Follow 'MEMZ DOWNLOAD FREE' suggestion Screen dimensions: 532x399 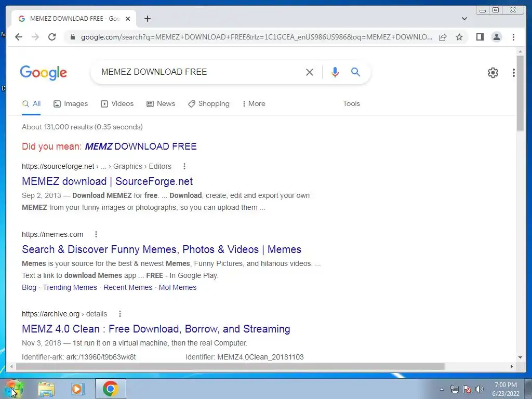click(x=140, y=147)
